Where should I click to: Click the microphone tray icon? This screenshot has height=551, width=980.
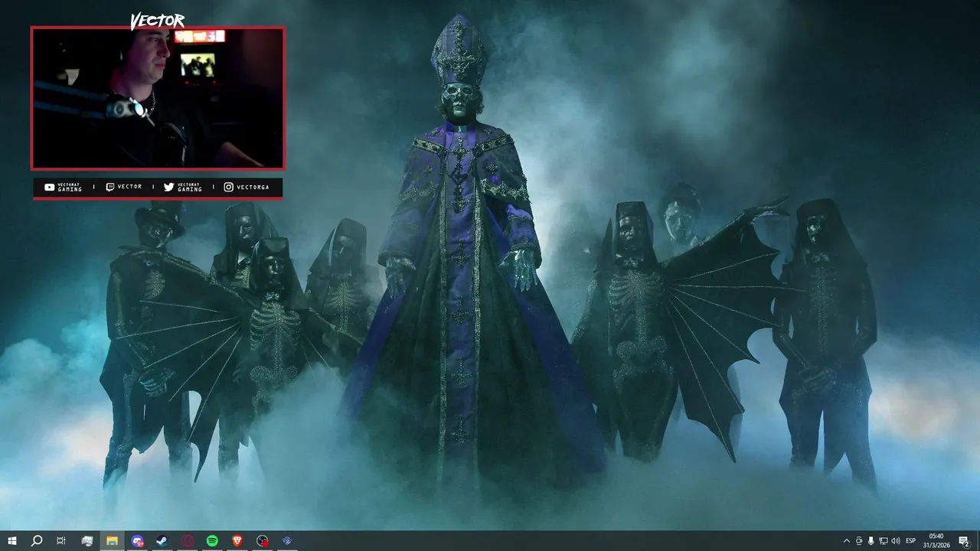pyautogui.click(x=871, y=541)
